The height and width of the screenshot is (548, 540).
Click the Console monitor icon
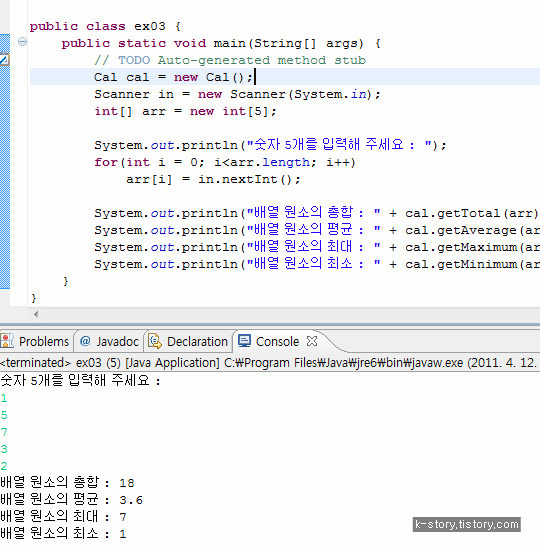coord(244,341)
